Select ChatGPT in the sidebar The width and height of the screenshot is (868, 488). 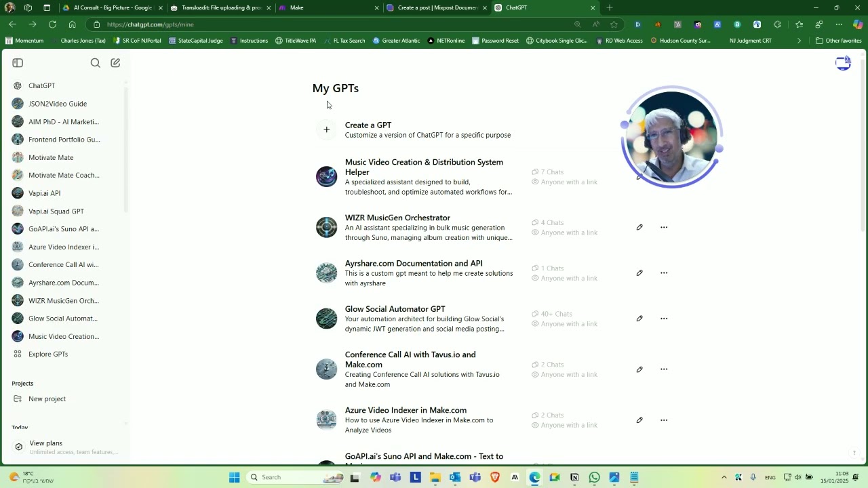pos(41,86)
